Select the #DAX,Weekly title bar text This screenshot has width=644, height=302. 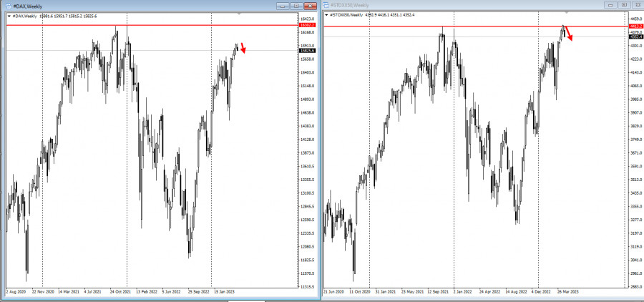(27, 6)
